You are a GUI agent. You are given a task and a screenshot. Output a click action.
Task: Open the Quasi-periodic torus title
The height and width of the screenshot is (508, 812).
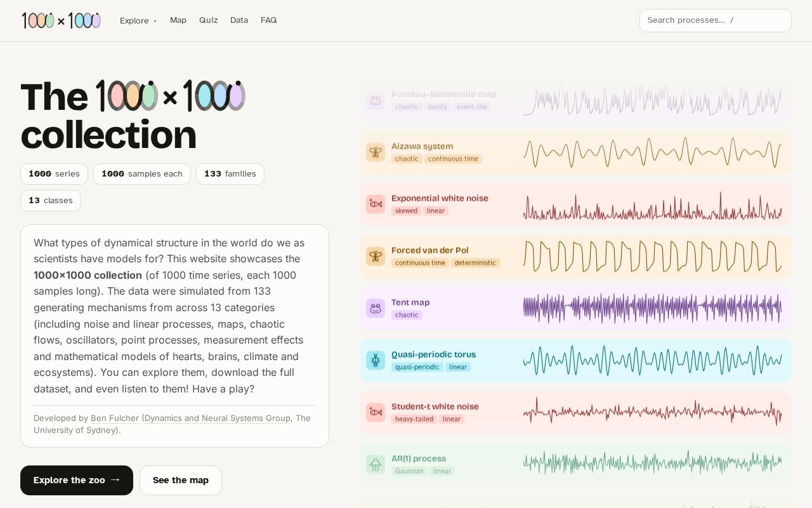[433, 354]
